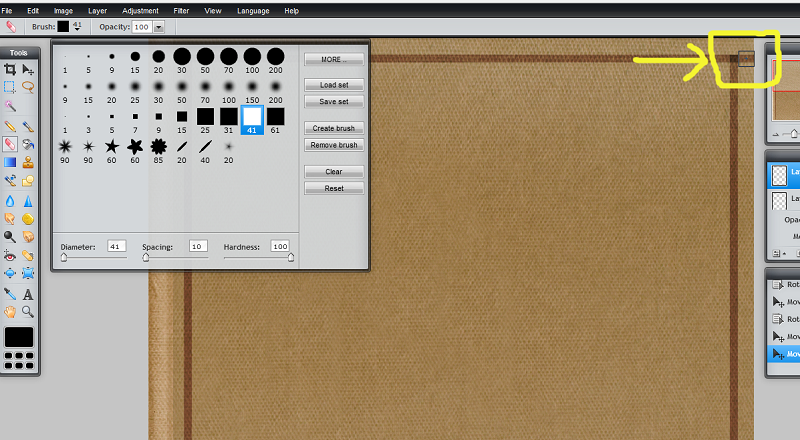
Task: Open the View menu
Action: [213, 10]
